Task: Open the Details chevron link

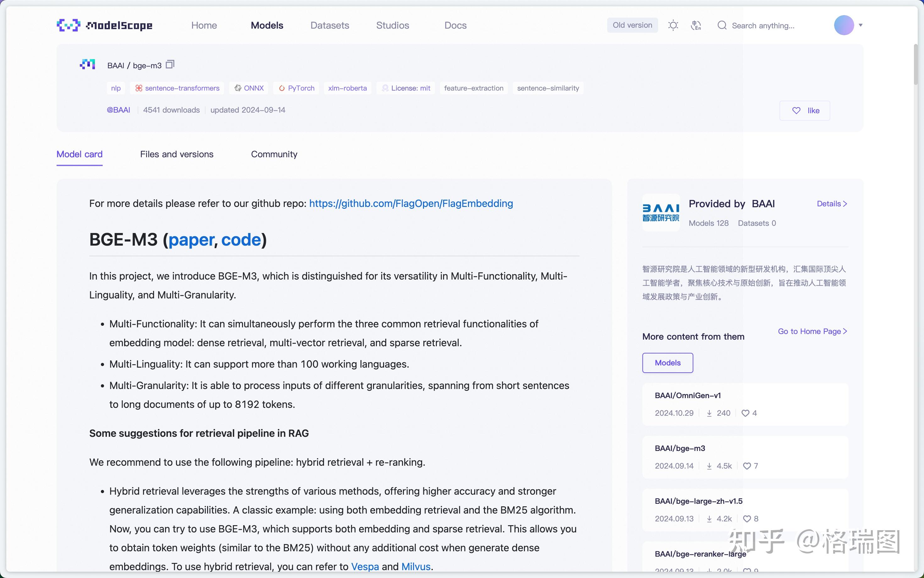Action: (x=832, y=204)
